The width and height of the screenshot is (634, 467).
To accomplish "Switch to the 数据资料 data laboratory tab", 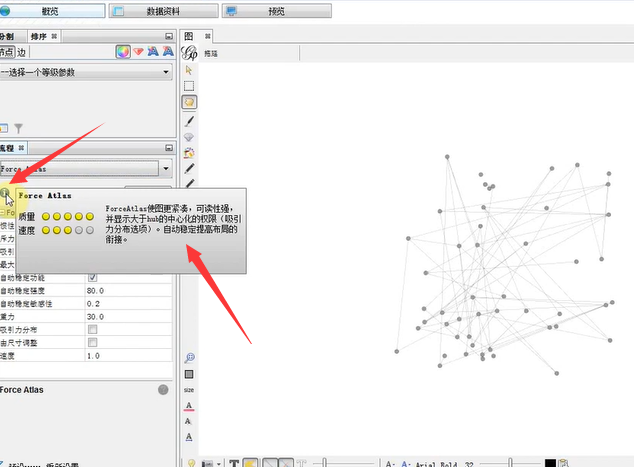I will (163, 11).
